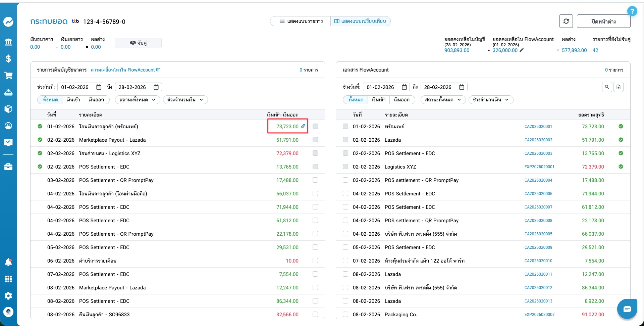The height and width of the screenshot is (326, 644).
Task: Open the help question mark icon
Action: coord(632,11)
